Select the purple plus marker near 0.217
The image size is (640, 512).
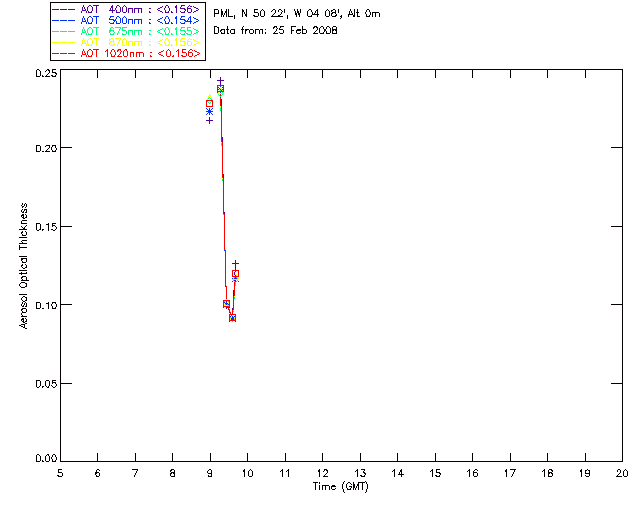(209, 120)
